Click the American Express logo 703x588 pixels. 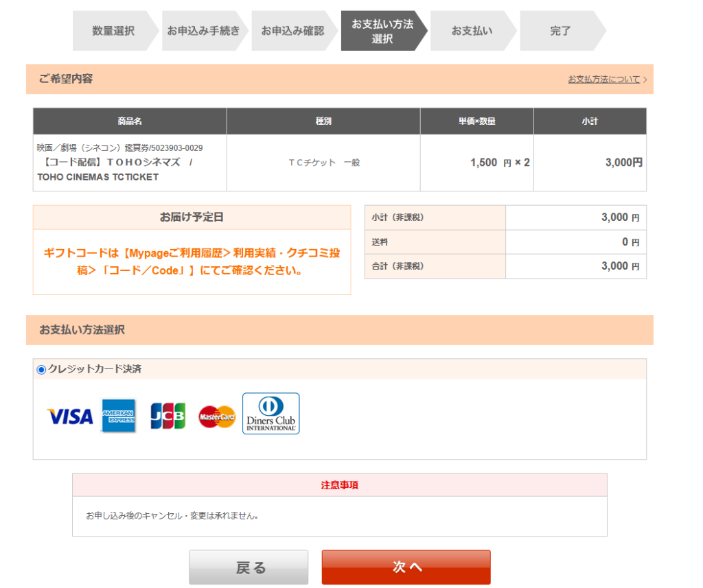(119, 416)
